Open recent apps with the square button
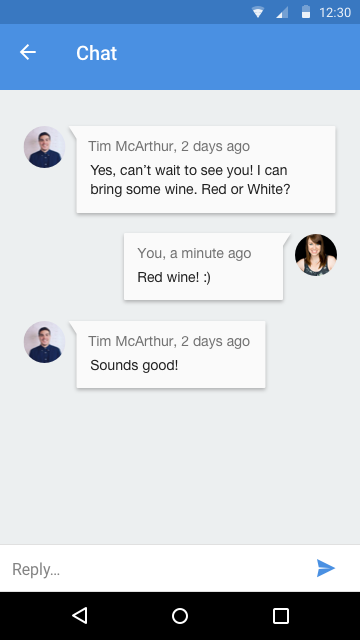Viewport: 360px width, 640px height. 281,616
